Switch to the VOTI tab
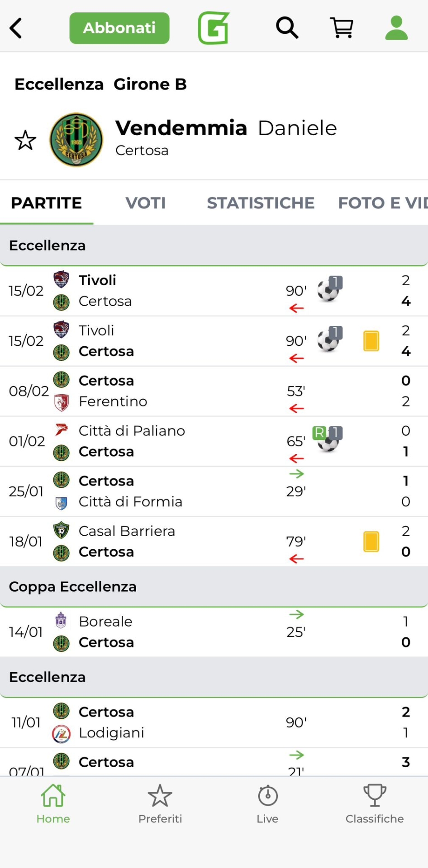 point(145,203)
